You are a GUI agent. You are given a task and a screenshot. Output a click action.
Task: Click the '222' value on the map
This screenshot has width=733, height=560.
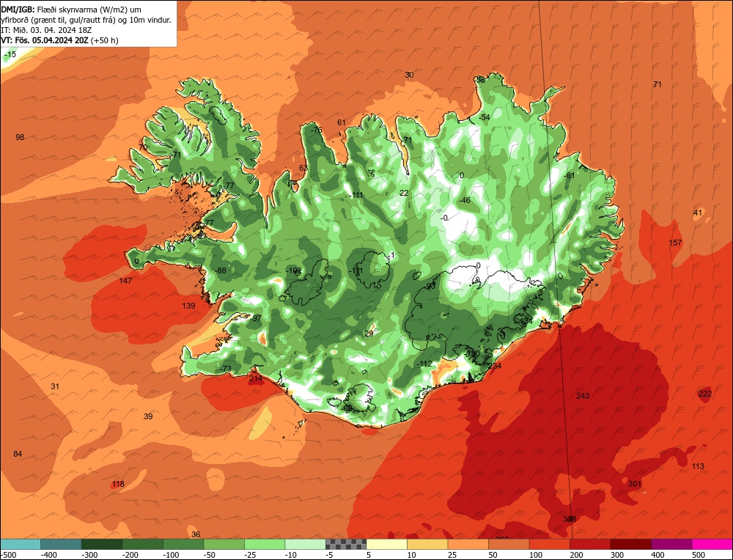(x=705, y=394)
